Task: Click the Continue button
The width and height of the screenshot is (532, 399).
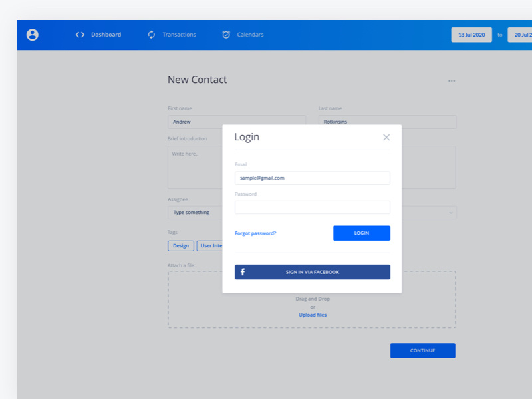Action: [x=422, y=350]
